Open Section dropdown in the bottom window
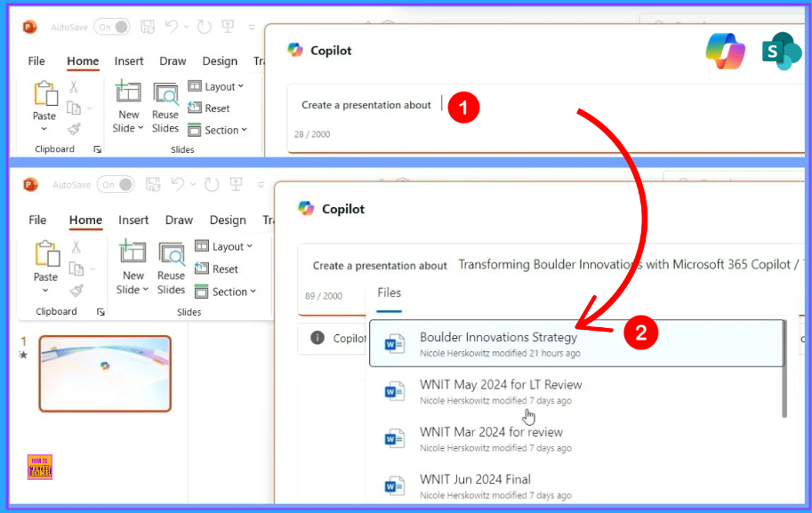Viewport: 812px width, 513px height. click(x=225, y=292)
